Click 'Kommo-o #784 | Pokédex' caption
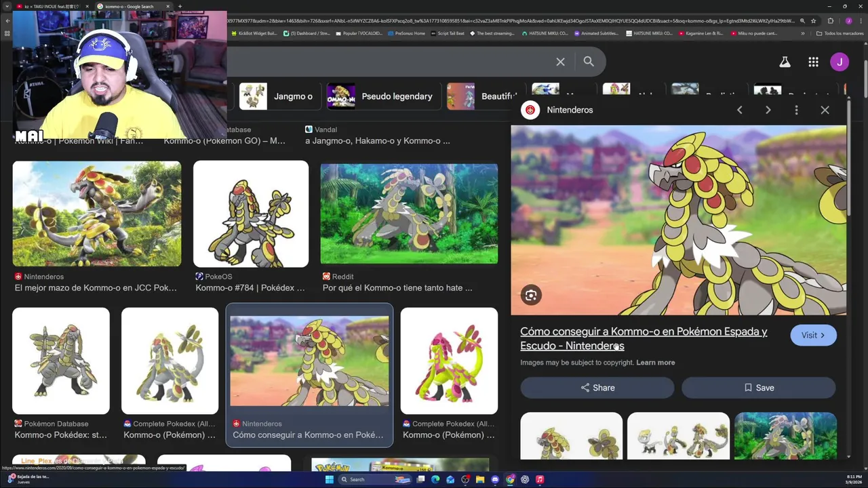The image size is (868, 488). point(250,288)
